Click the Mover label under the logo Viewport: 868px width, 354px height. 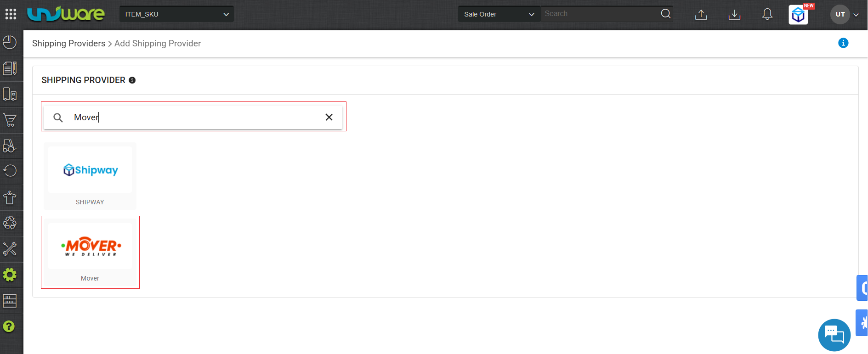pos(90,278)
